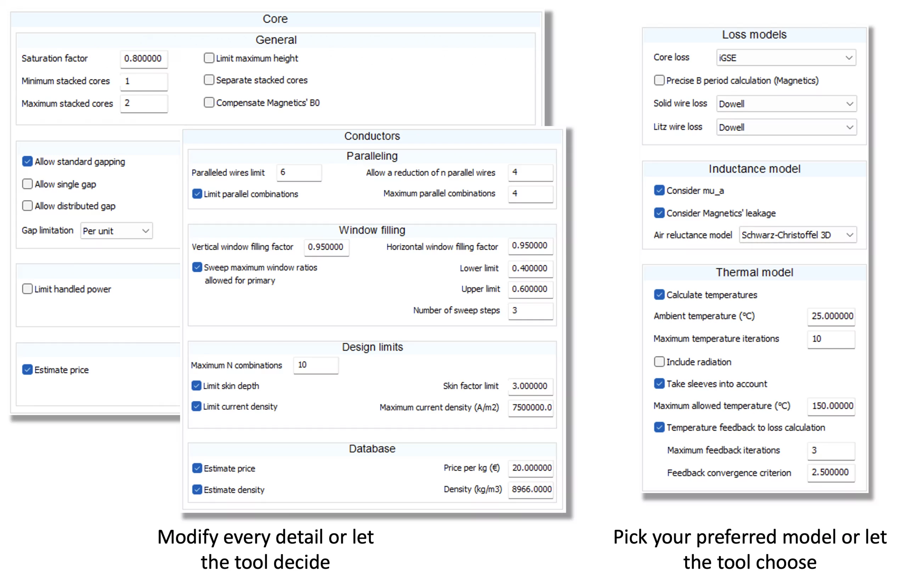Check Precise B period calculation box
Viewport: 907px width, 588px height.
659,80
